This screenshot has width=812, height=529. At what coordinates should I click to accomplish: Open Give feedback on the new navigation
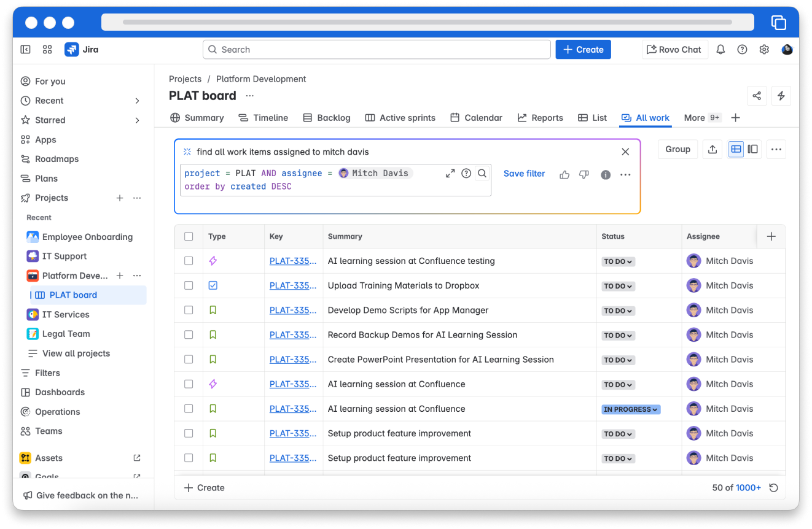pyautogui.click(x=80, y=495)
